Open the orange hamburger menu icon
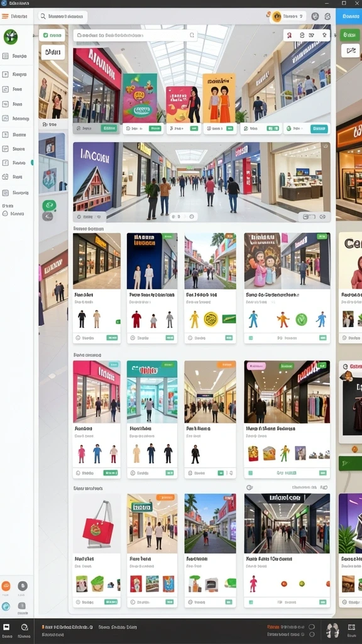 click(5, 16)
